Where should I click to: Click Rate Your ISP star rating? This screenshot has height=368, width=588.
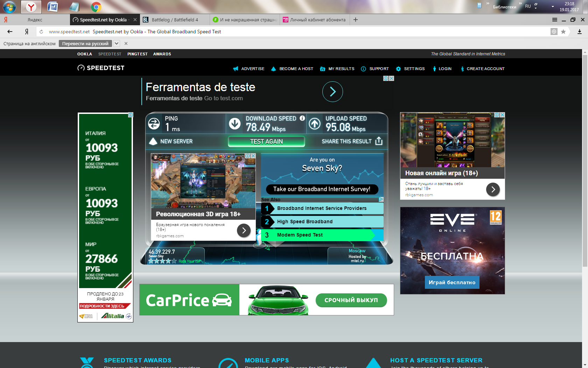pos(163,261)
